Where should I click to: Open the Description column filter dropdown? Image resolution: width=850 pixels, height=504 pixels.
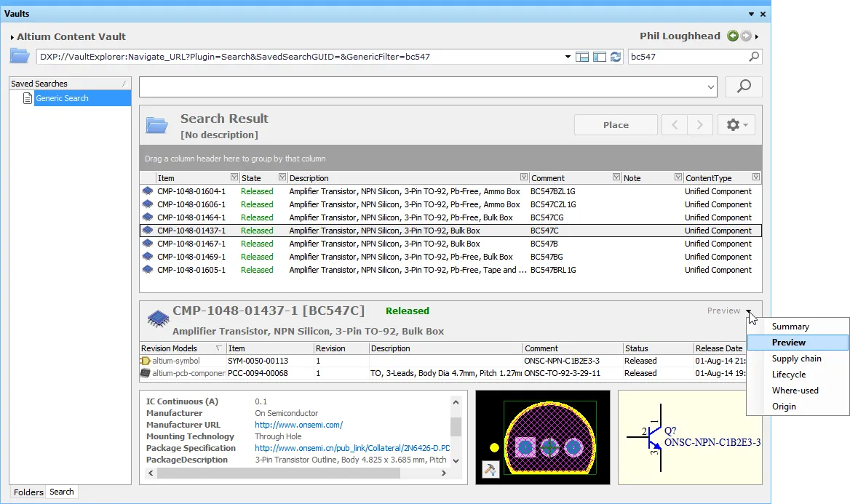(x=524, y=177)
